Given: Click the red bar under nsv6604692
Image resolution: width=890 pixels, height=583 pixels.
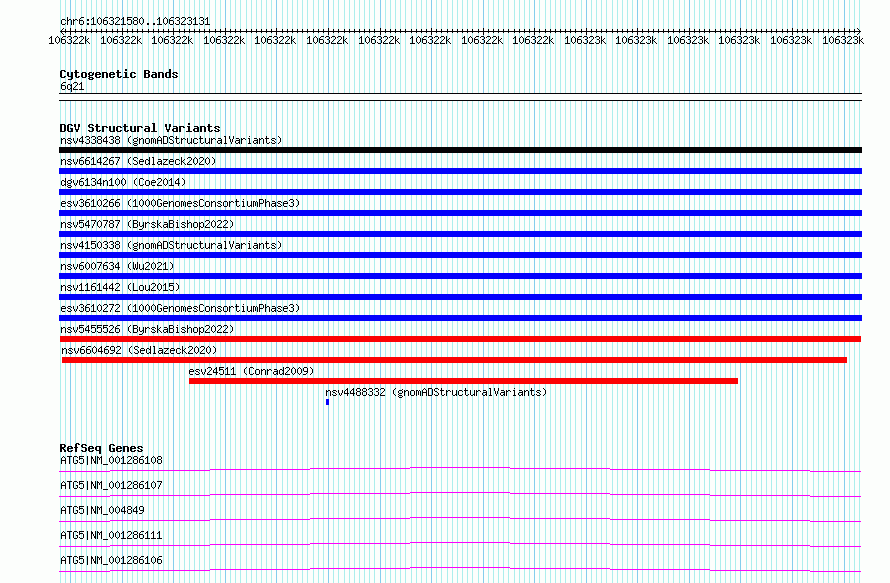Looking at the screenshot, I should [x=454, y=360].
